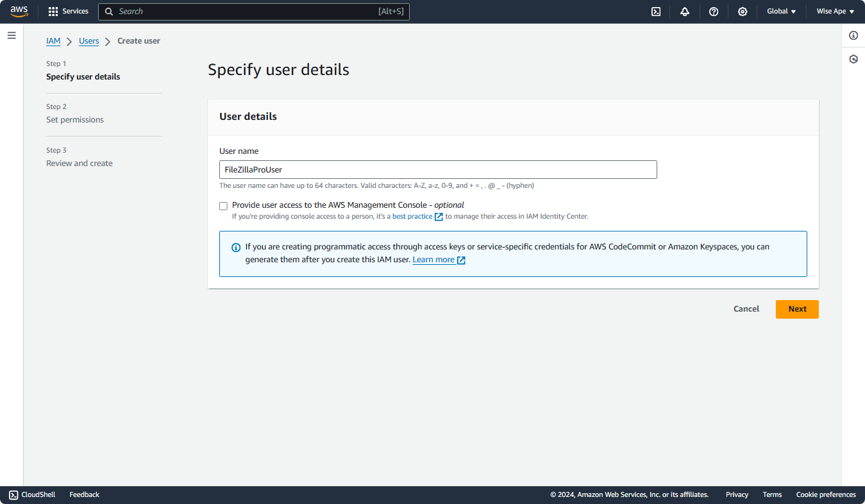The width and height of the screenshot is (865, 504).
Task: Click the Next button
Action: 797,309
